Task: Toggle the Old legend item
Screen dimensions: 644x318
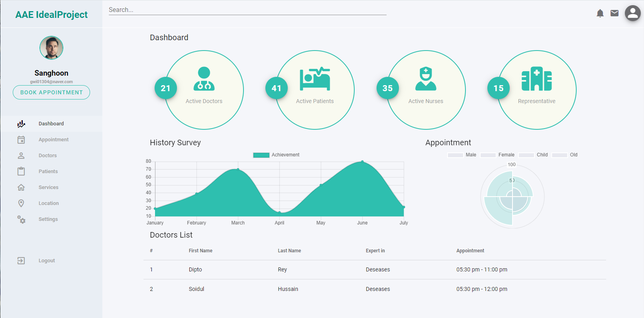Action: [565, 155]
